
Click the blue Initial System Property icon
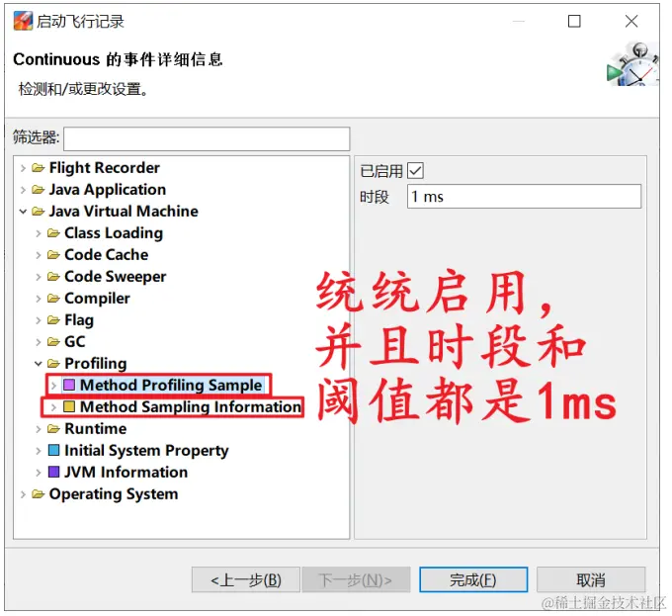53,450
